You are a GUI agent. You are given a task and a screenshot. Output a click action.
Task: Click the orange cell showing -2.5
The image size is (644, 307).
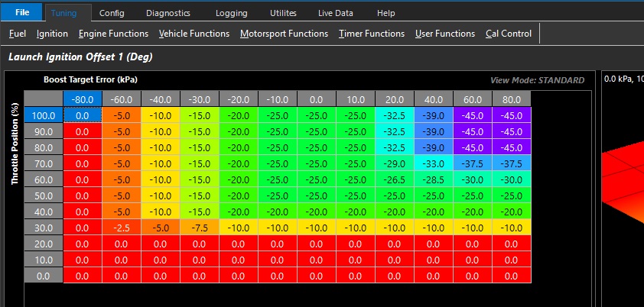121,228
